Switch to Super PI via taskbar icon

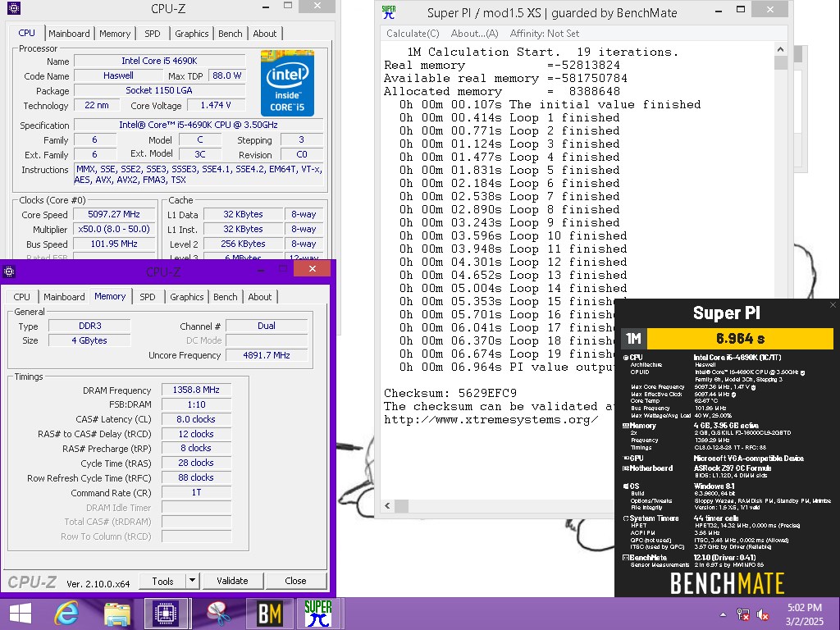tap(318, 614)
